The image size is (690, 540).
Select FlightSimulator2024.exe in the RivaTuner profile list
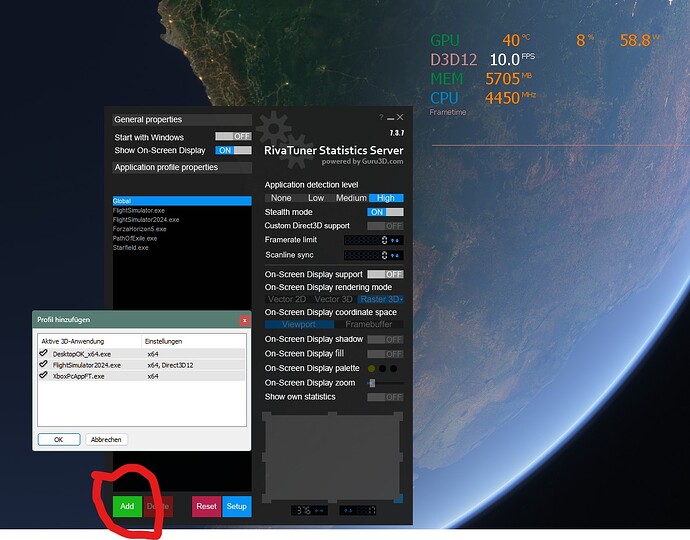pos(182,220)
